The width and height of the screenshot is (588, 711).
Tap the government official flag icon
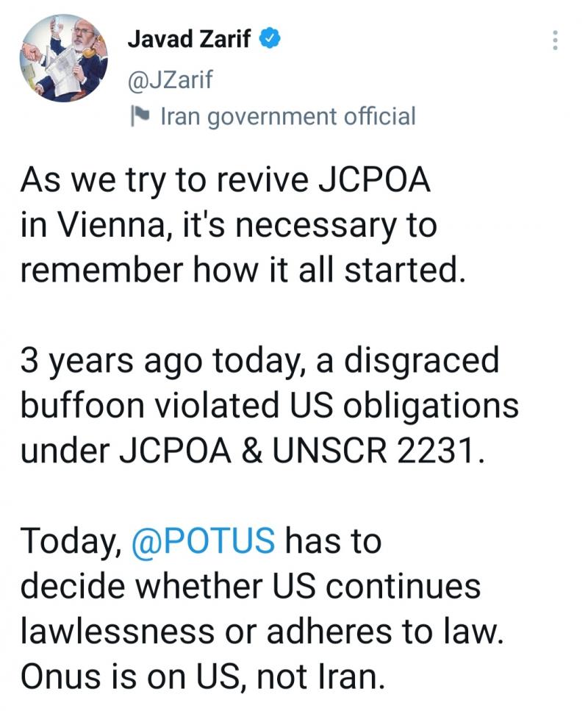[x=140, y=116]
